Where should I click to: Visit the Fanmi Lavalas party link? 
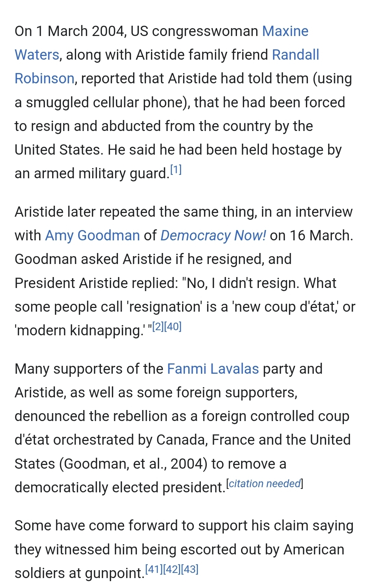[213, 369]
